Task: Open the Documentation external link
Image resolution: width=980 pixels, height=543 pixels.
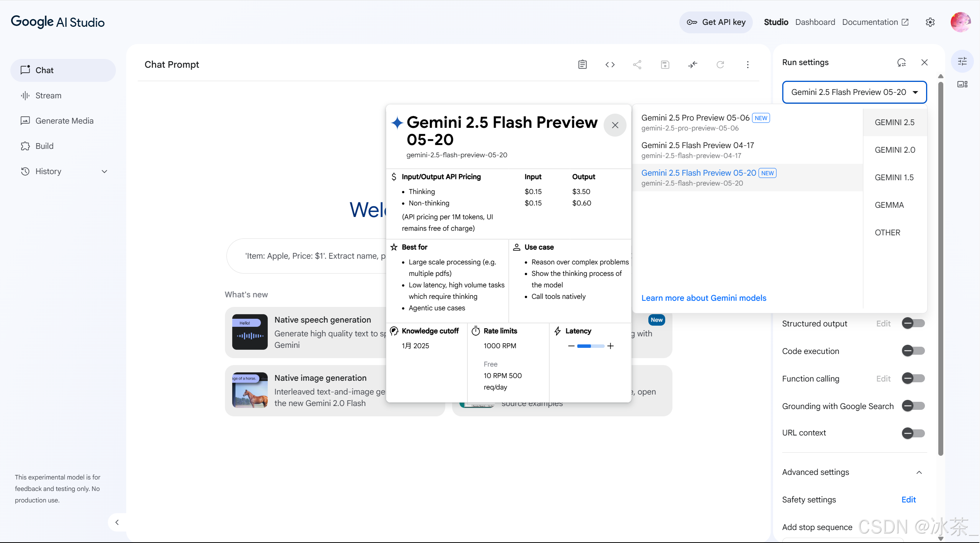Action: tap(875, 22)
